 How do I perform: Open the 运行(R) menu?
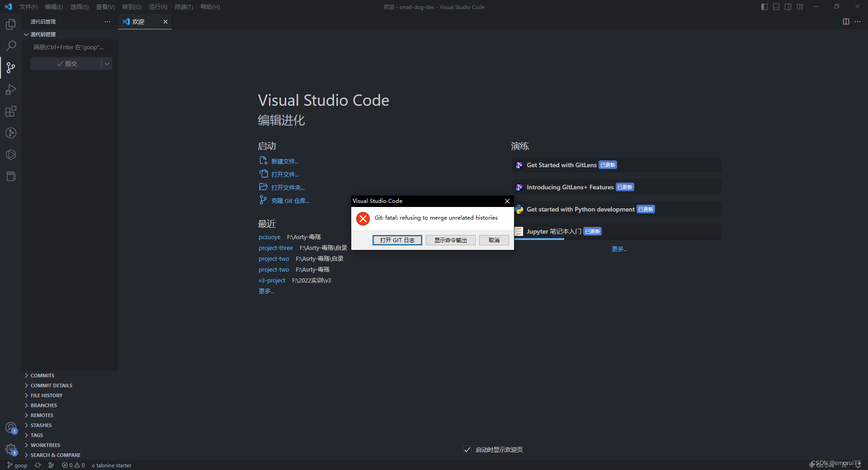tap(158, 7)
